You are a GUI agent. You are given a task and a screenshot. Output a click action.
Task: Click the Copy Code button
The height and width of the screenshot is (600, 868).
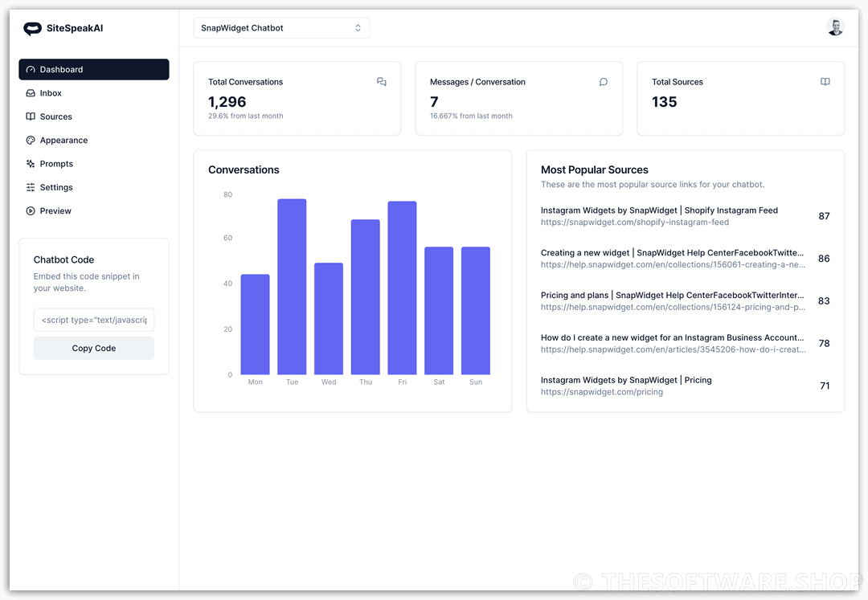(94, 349)
